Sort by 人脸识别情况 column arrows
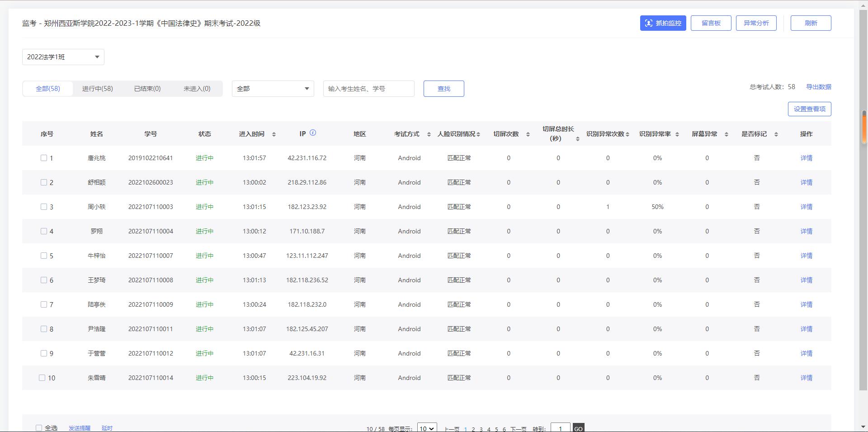Image resolution: width=868 pixels, height=432 pixels. point(478,134)
